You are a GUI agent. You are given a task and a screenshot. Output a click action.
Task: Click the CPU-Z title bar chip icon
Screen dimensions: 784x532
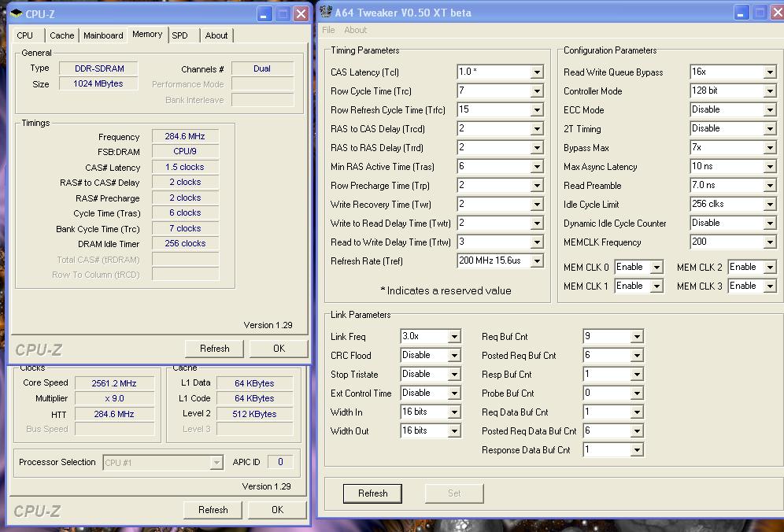(16, 13)
